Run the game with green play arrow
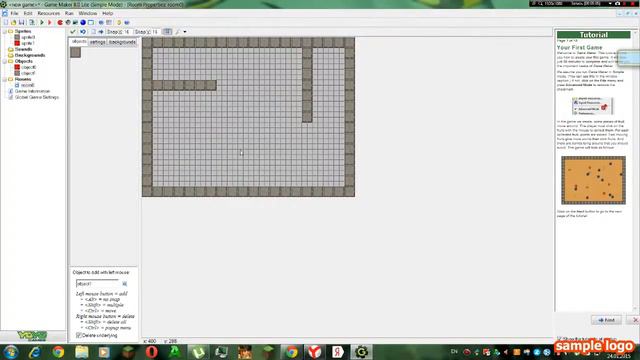This screenshot has width=640, height=360. click(x=42, y=22)
